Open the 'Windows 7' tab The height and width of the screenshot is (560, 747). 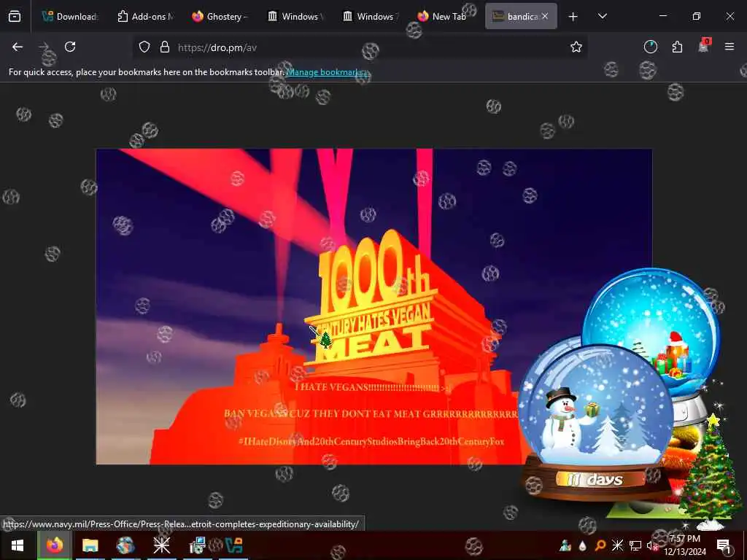(x=371, y=16)
